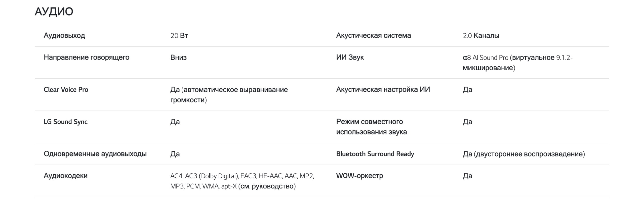Viewport: 644px width, 205px height.
Task: Select the Аудиовыход label
Action: tap(64, 35)
